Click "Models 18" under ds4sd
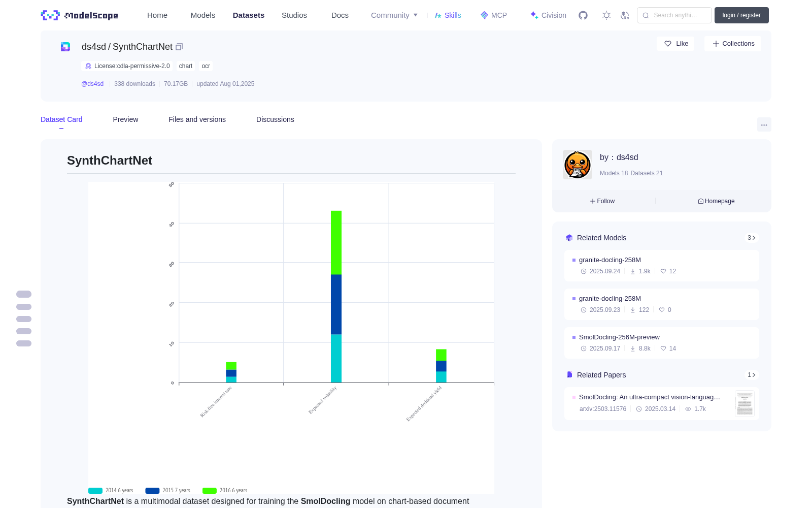The width and height of the screenshot is (812, 508). [614, 173]
